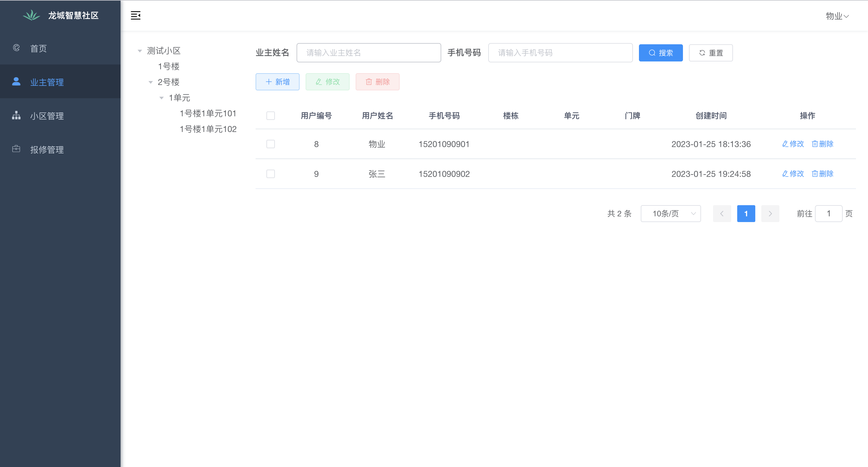Click the 首页 dashboard icon
Image resolution: width=868 pixels, height=467 pixels.
[x=16, y=48]
